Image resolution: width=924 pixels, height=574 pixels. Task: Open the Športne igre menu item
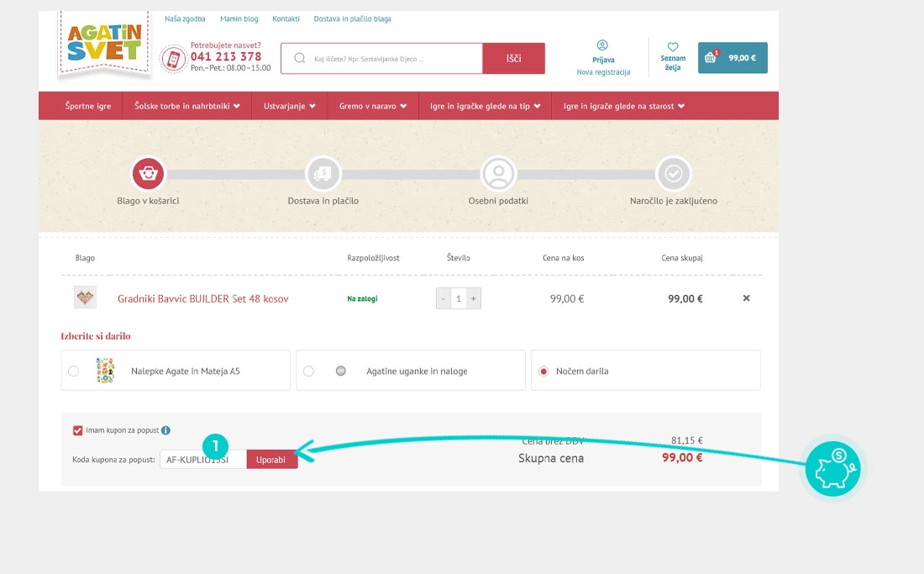coord(88,106)
